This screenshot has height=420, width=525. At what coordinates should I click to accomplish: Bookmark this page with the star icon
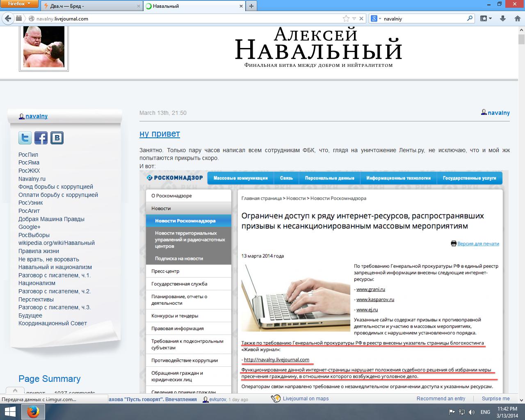pos(346,18)
